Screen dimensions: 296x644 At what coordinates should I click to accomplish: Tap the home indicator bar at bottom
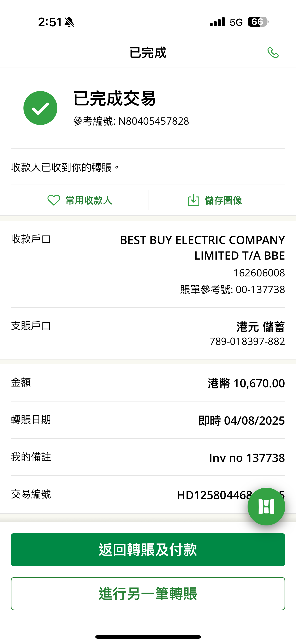148,637
